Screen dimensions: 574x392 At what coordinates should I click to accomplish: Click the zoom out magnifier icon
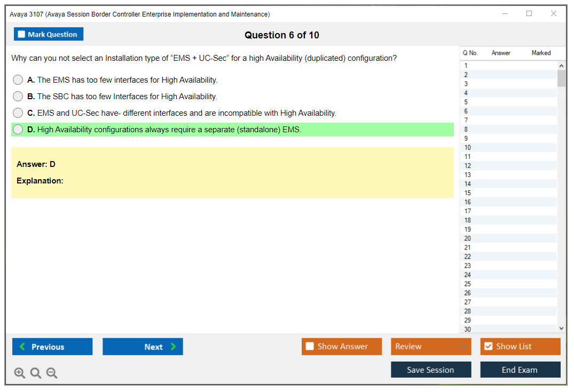click(x=52, y=373)
